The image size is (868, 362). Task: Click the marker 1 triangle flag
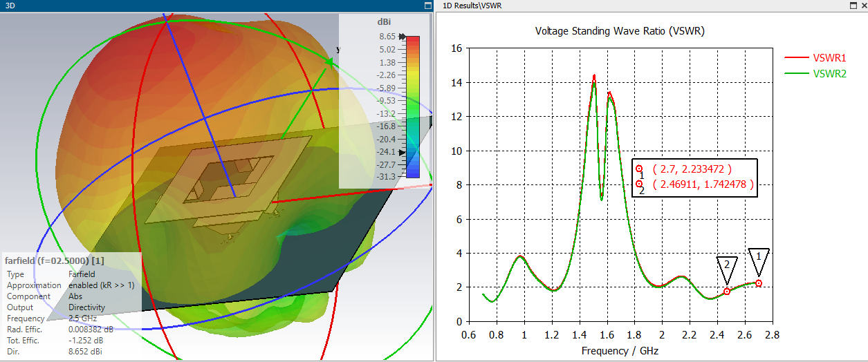click(x=759, y=257)
